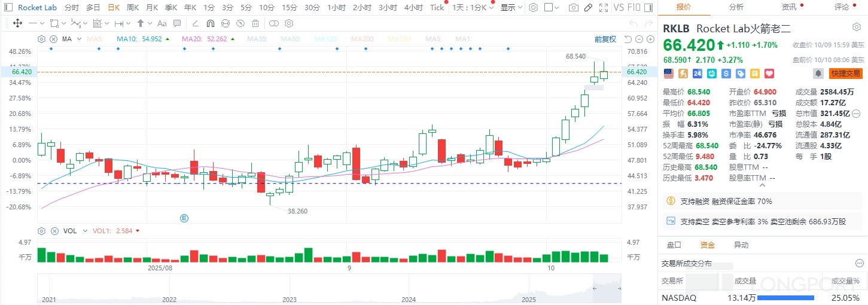The height and width of the screenshot is (305, 868).
Task: Enter fullscreen chart mode
Action: pos(604,8)
